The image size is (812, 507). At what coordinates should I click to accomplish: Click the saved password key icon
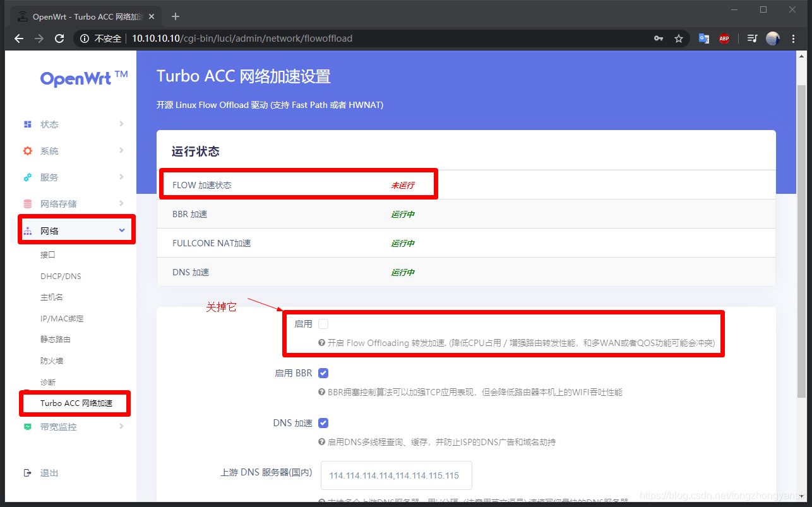click(x=659, y=39)
